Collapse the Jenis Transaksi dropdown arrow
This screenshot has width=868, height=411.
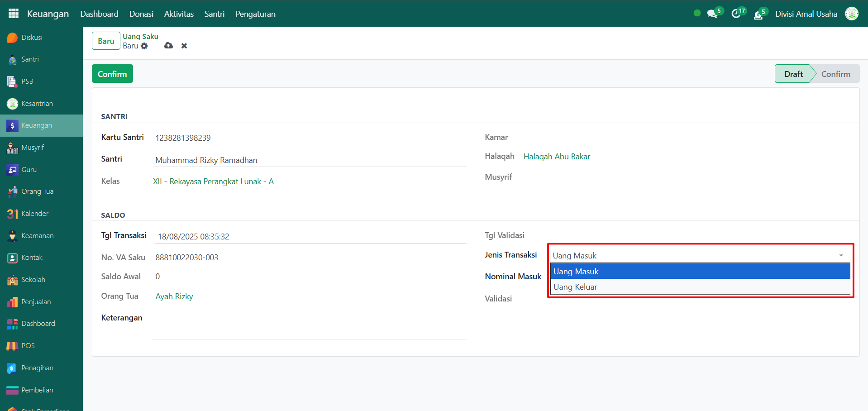[x=841, y=256]
